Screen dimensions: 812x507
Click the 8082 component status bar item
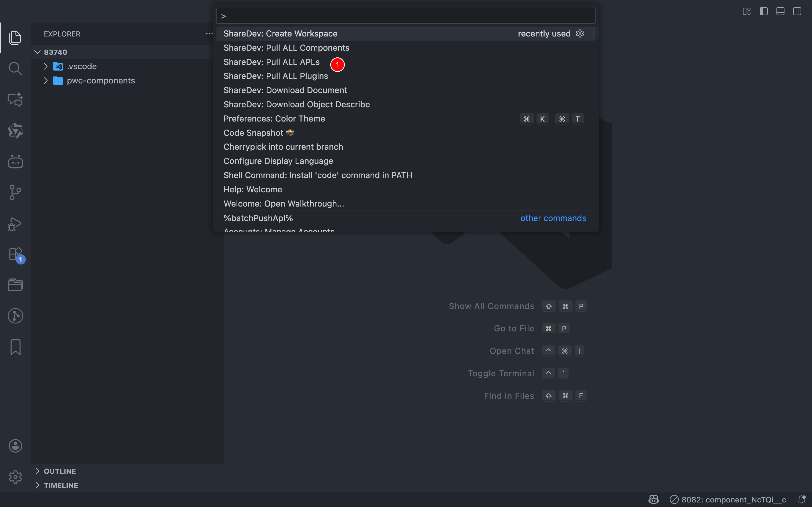[x=728, y=499]
